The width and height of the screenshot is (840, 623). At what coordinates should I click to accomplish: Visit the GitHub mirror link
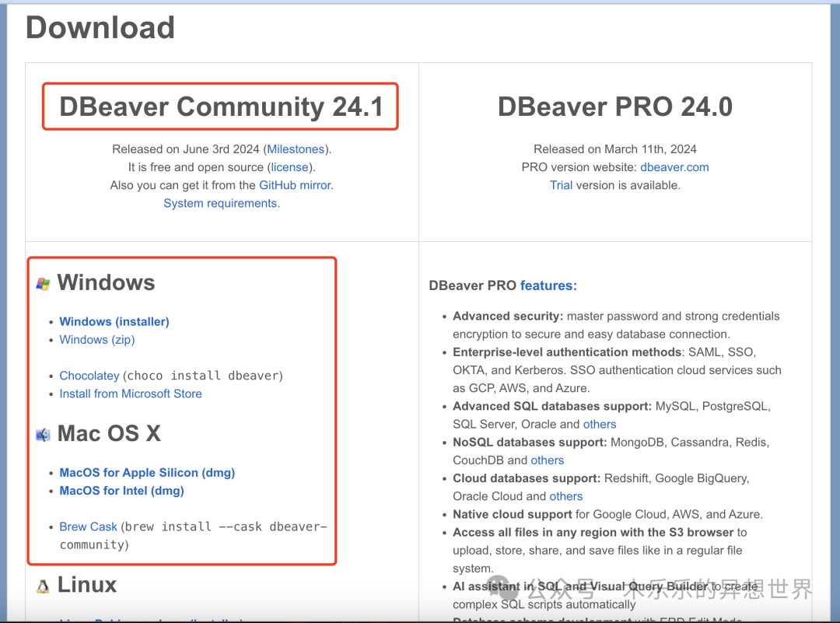[296, 185]
